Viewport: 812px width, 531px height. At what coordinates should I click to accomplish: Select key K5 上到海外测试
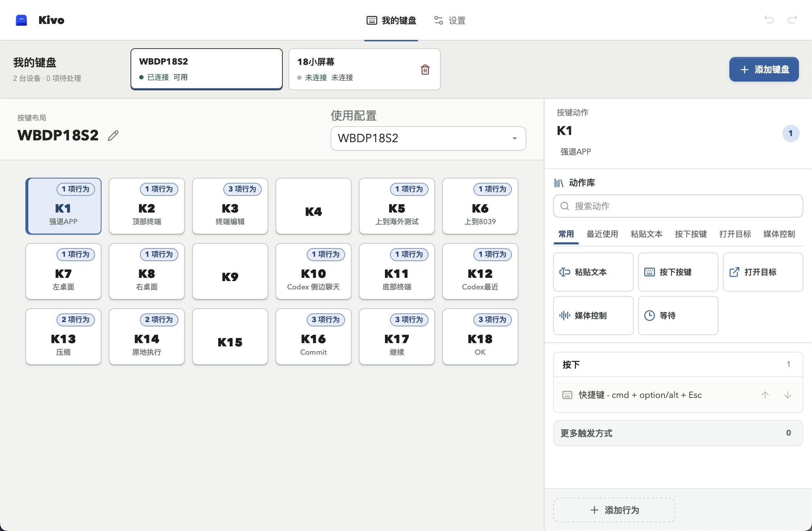click(x=397, y=206)
